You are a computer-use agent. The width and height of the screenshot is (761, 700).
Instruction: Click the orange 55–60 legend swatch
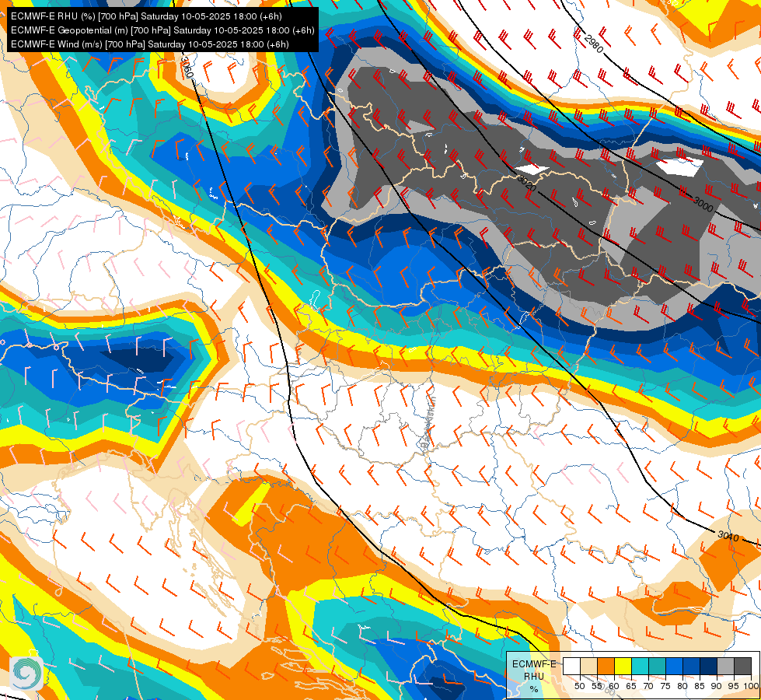point(606,666)
